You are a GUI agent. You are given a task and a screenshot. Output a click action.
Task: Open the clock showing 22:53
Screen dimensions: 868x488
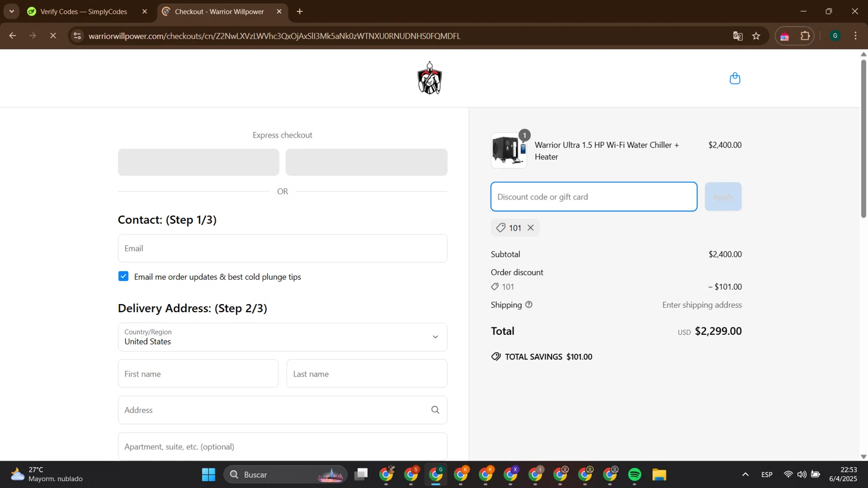(843, 474)
